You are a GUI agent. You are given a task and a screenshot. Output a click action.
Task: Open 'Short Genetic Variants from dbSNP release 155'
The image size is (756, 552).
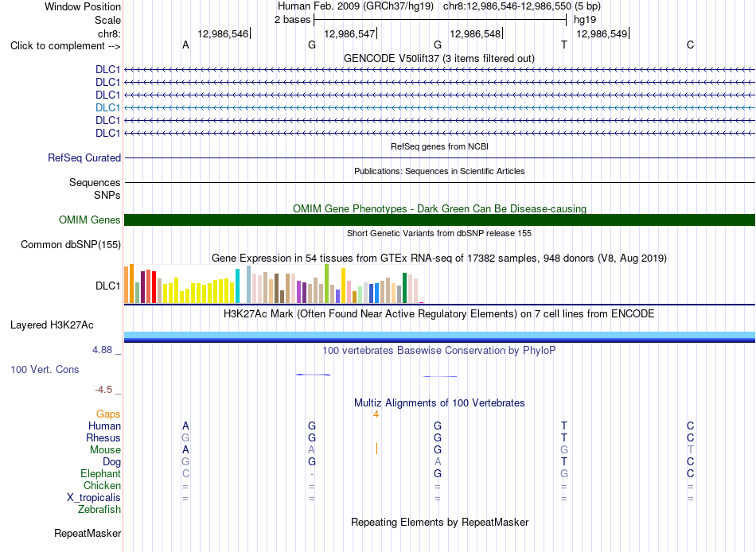[439, 233]
